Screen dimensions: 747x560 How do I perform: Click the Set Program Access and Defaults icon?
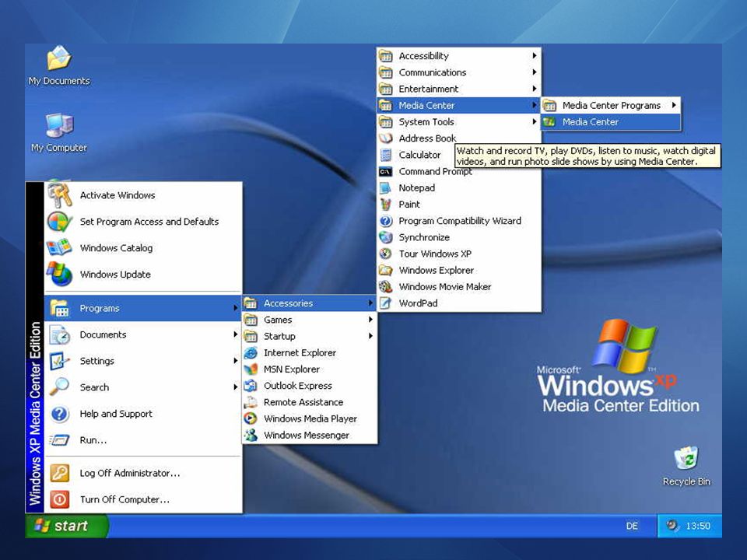[x=60, y=222]
